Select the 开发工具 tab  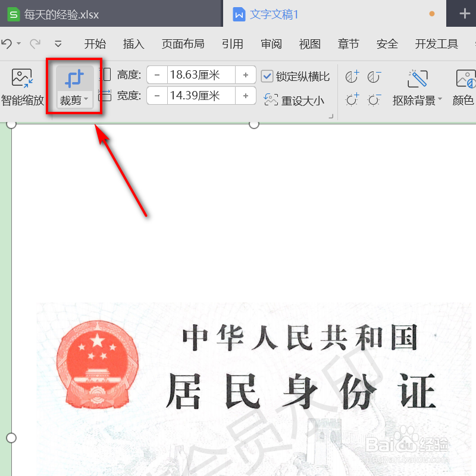(437, 44)
